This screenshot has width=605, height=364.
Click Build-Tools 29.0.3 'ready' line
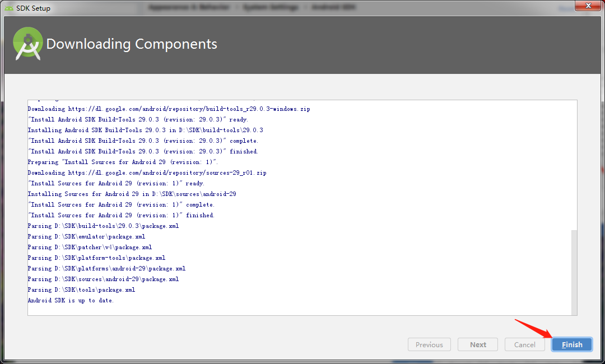(x=138, y=119)
